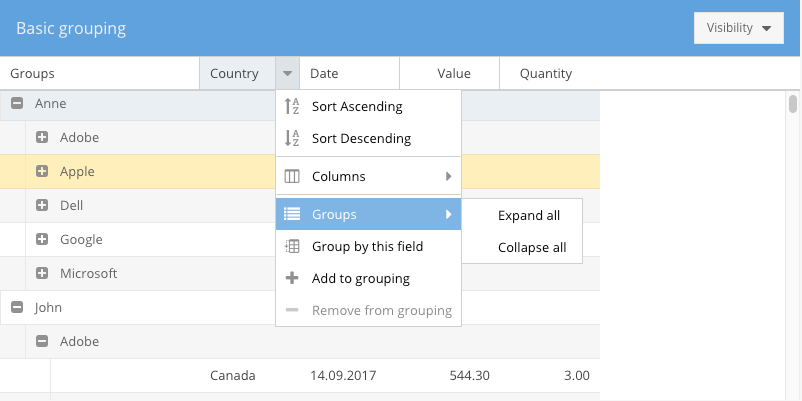Select Collapse all from submenu

pos(531,248)
